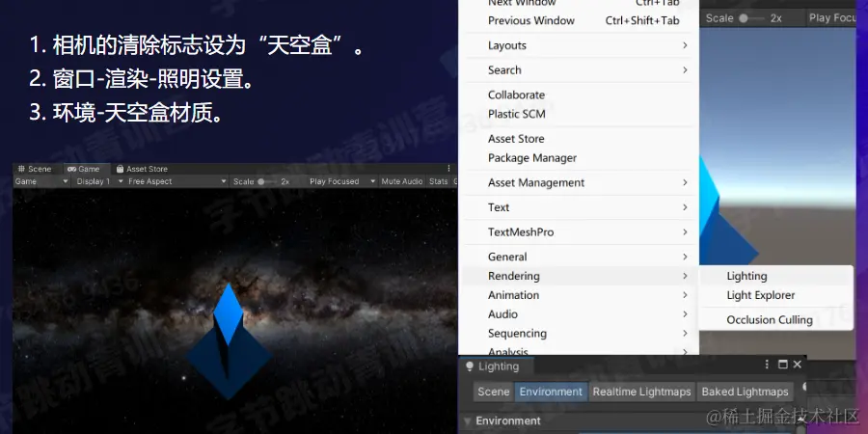868x434 pixels.
Task: Expand the Asset Management submenu
Action: click(x=579, y=182)
